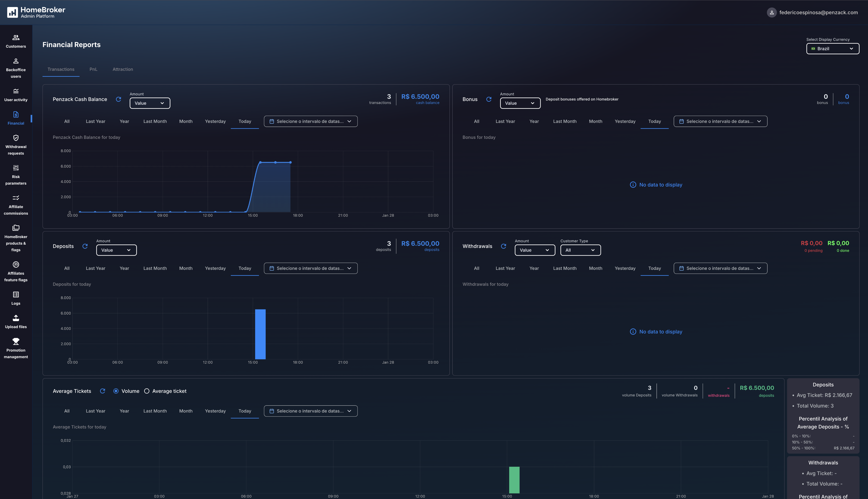
Task: Refresh the Penzack Cash Balance chart
Action: pos(119,99)
